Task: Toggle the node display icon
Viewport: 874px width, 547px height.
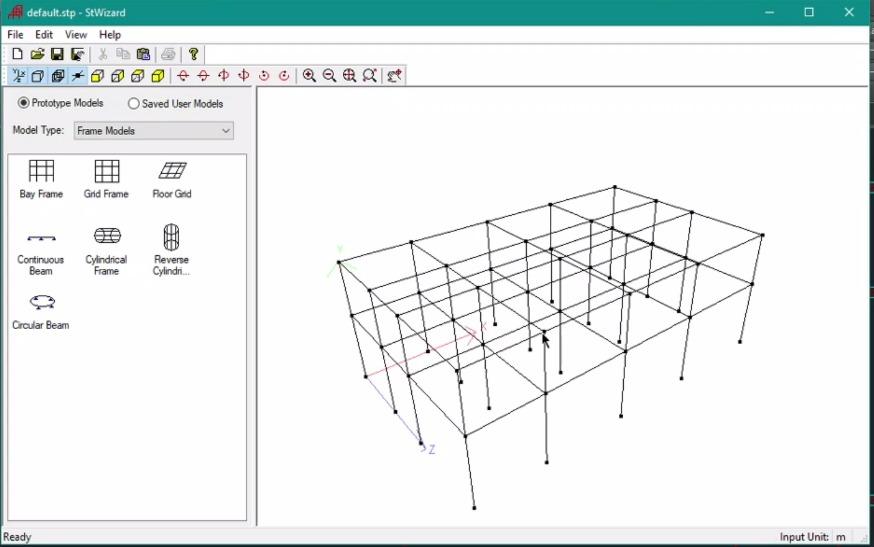Action: (x=78, y=76)
